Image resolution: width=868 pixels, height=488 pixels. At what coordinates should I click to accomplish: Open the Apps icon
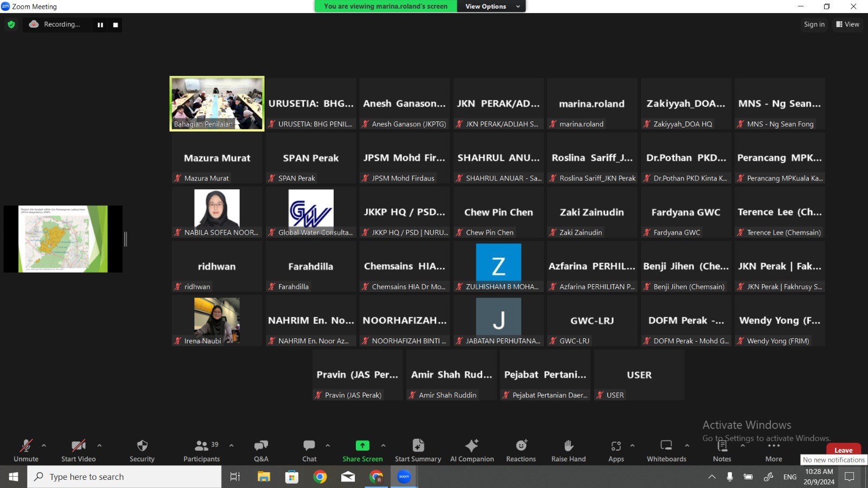click(616, 446)
